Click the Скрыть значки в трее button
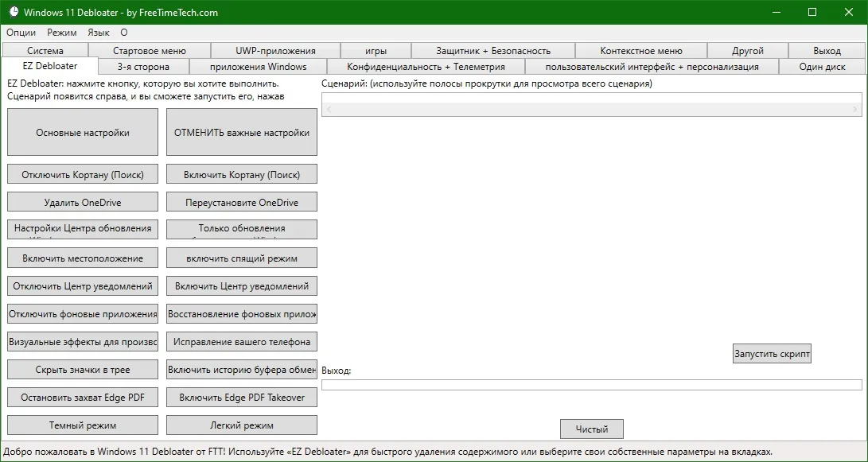 pyautogui.click(x=83, y=370)
